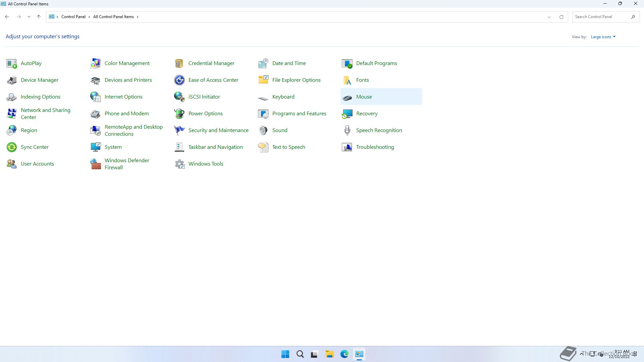644x362 pixels.
Task: Expand the View by Large icons dropdown
Action: [603, 37]
